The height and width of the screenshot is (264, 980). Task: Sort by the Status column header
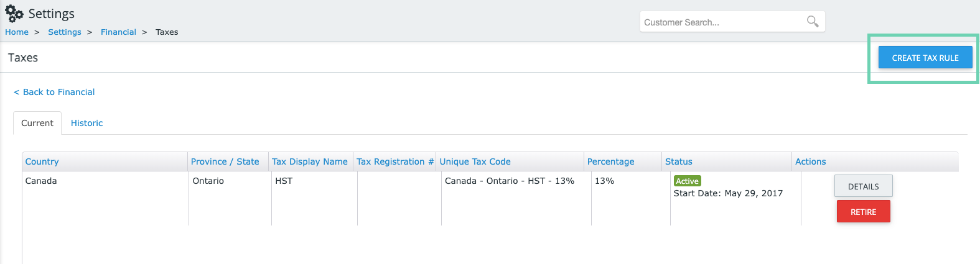(678, 162)
